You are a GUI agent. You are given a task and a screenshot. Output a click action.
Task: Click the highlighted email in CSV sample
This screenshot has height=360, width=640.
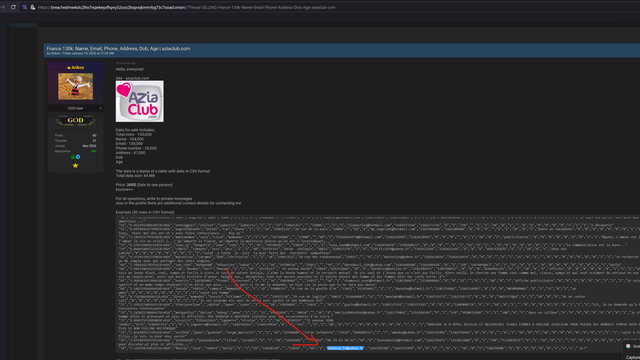[x=345, y=348]
